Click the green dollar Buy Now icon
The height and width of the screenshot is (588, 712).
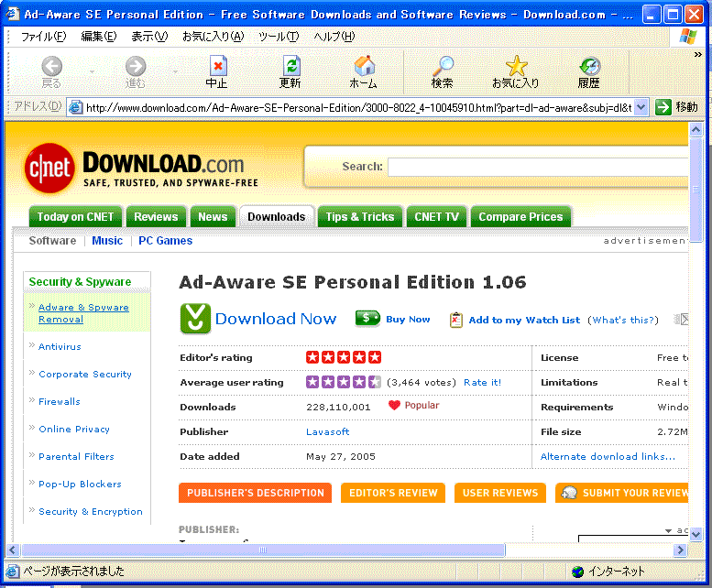(367, 319)
